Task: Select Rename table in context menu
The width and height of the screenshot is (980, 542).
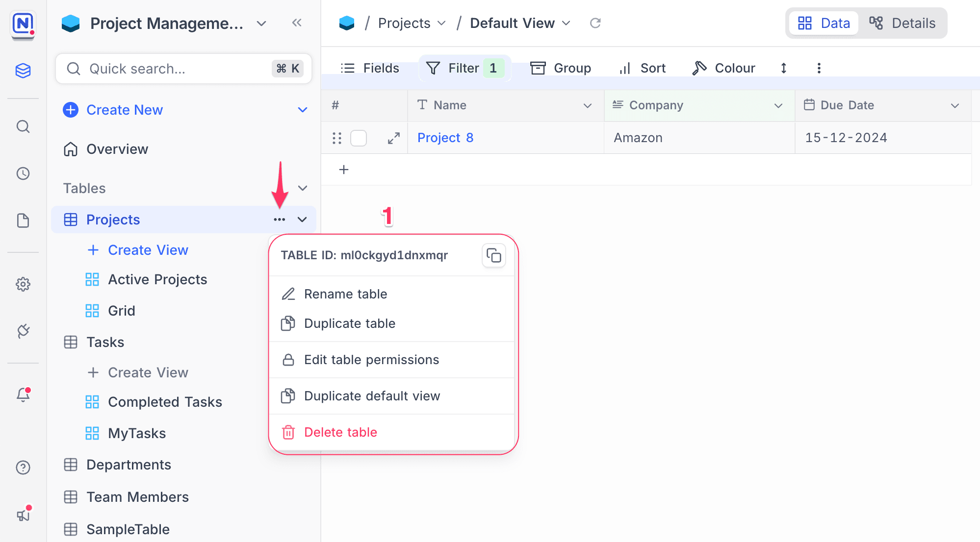Action: click(345, 294)
